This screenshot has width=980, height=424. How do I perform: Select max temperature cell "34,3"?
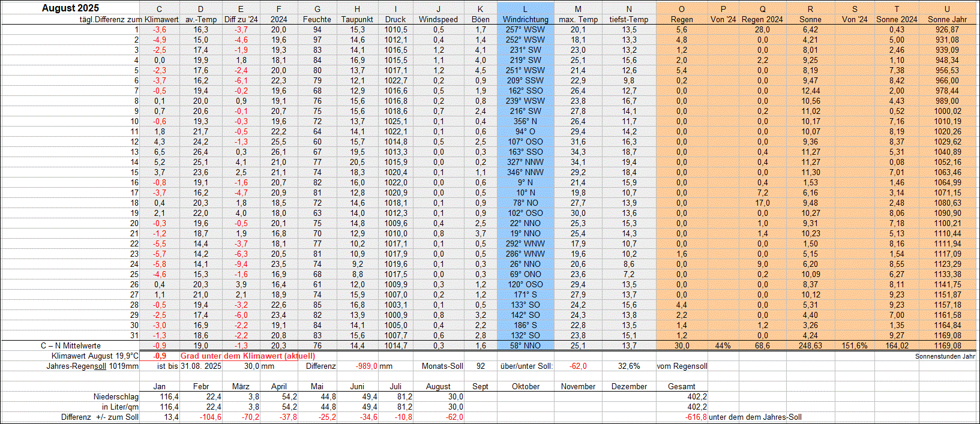pos(578,152)
